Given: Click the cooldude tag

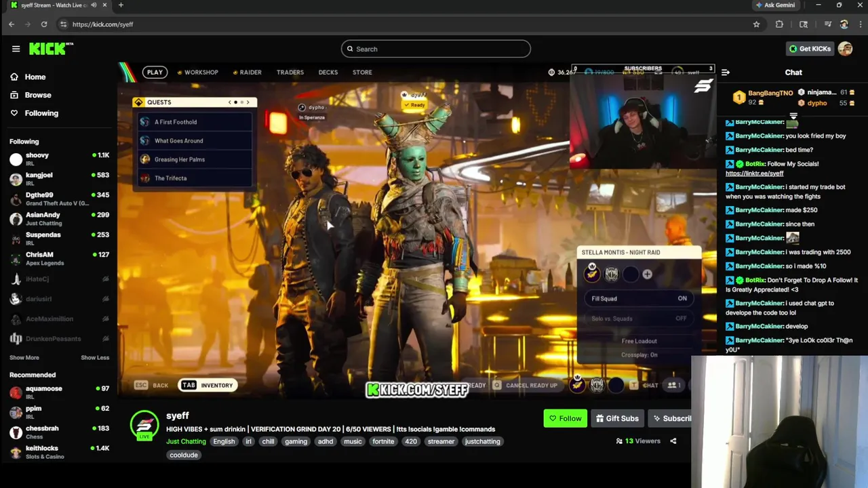Looking at the screenshot, I should (184, 455).
